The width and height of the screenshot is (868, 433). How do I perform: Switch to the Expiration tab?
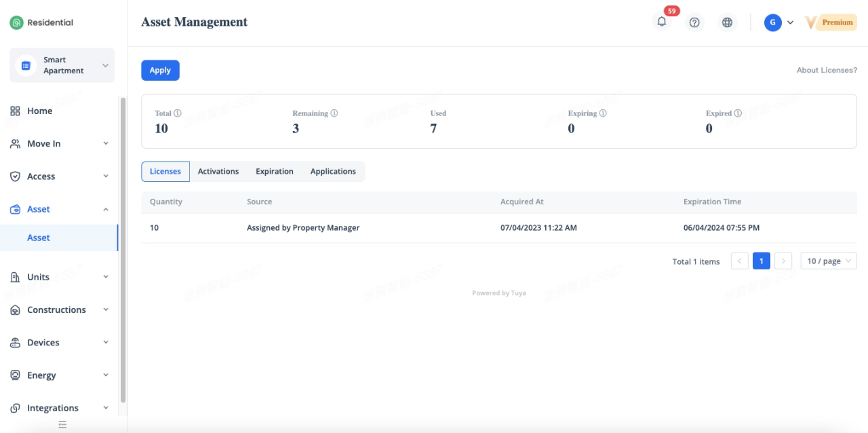[x=275, y=172]
